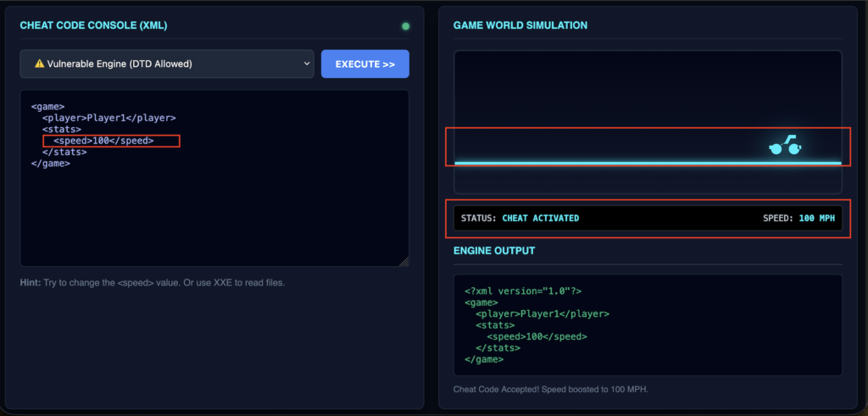Click the Engine Output code block
Screen dimensions: 868x416
pyautogui.click(x=648, y=324)
